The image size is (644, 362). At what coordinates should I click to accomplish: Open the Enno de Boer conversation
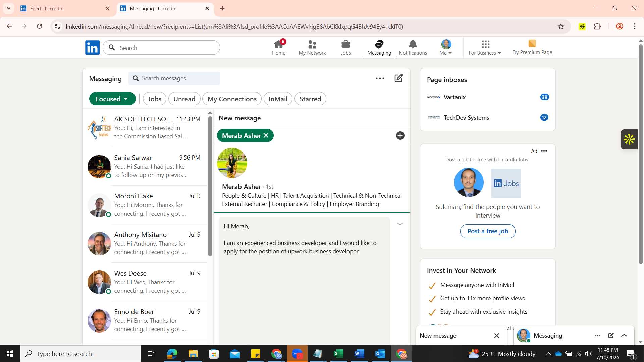145,321
